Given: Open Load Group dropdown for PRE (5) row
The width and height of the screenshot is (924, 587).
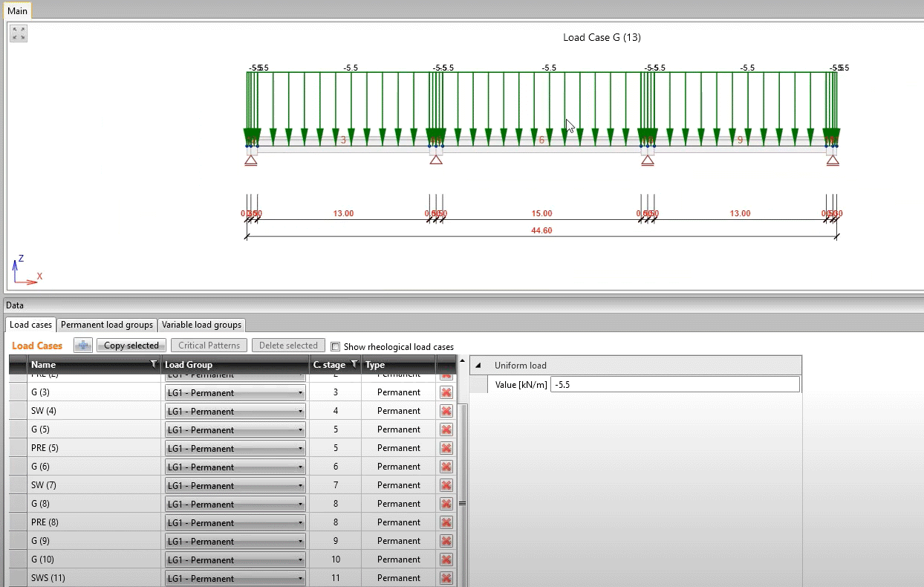Looking at the screenshot, I should (235, 449).
